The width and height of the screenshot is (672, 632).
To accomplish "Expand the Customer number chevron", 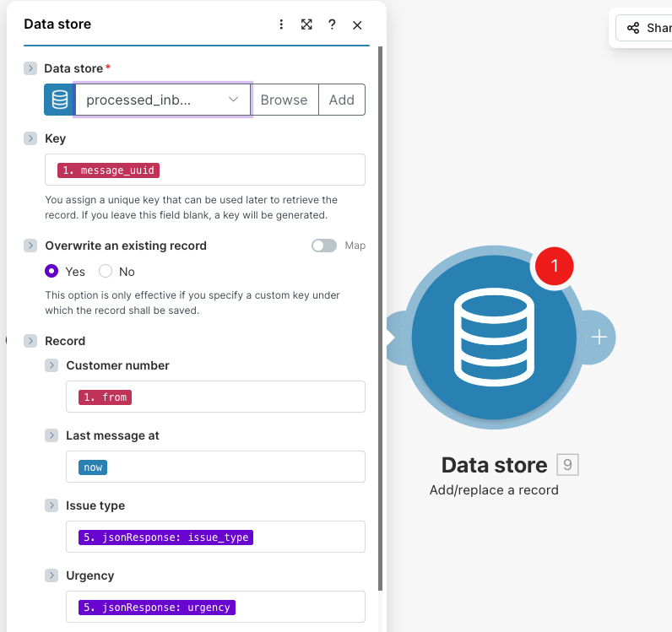I will pos(51,365).
